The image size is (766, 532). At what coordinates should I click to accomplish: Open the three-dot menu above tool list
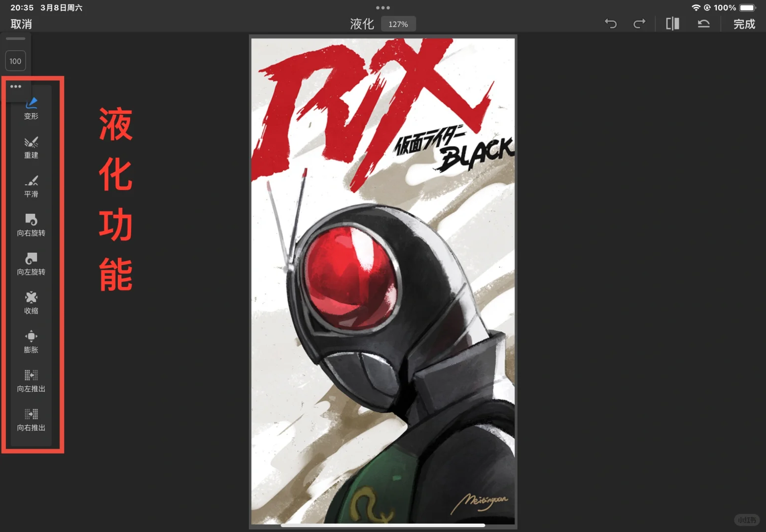click(16, 86)
